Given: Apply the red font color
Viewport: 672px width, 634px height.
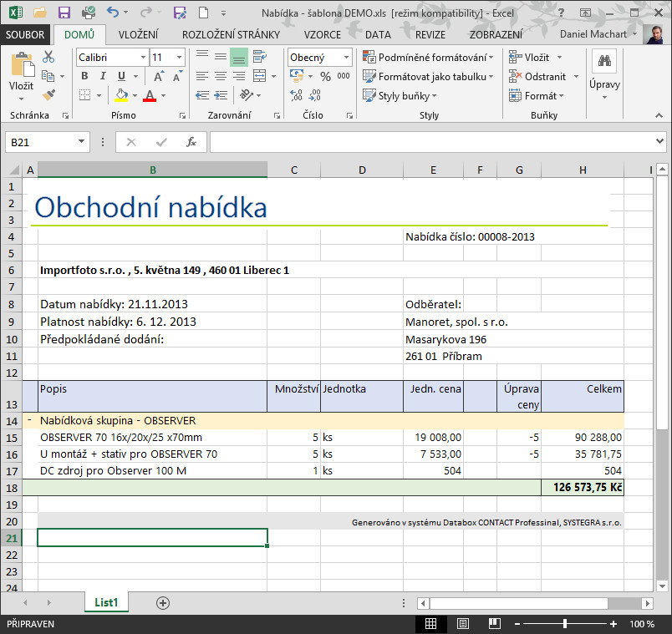Looking at the screenshot, I should (x=150, y=94).
